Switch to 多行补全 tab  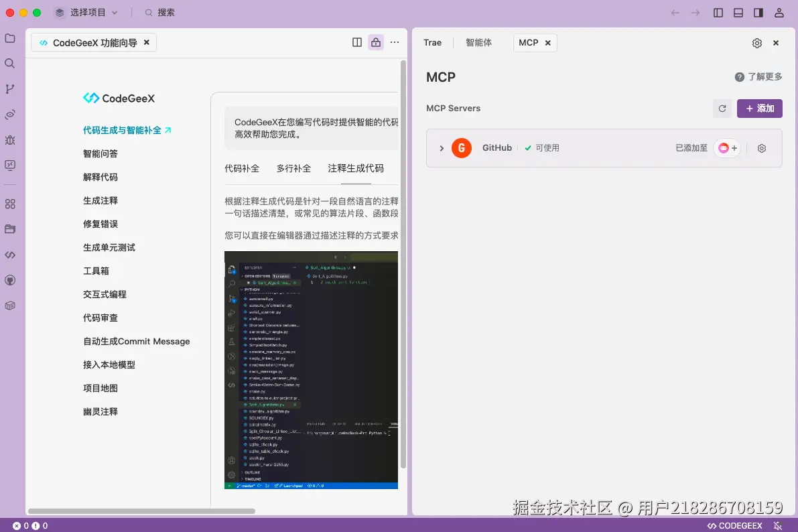[293, 168]
